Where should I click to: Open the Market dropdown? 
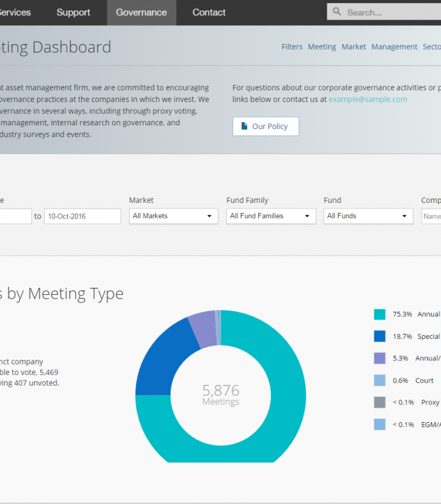[x=173, y=216]
